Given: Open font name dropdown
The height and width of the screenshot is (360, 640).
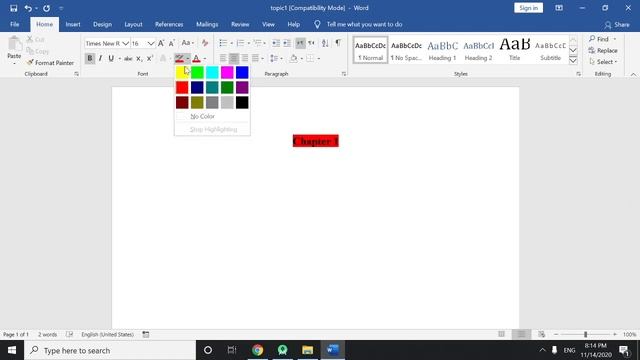Looking at the screenshot, I should pyautogui.click(x=125, y=43).
